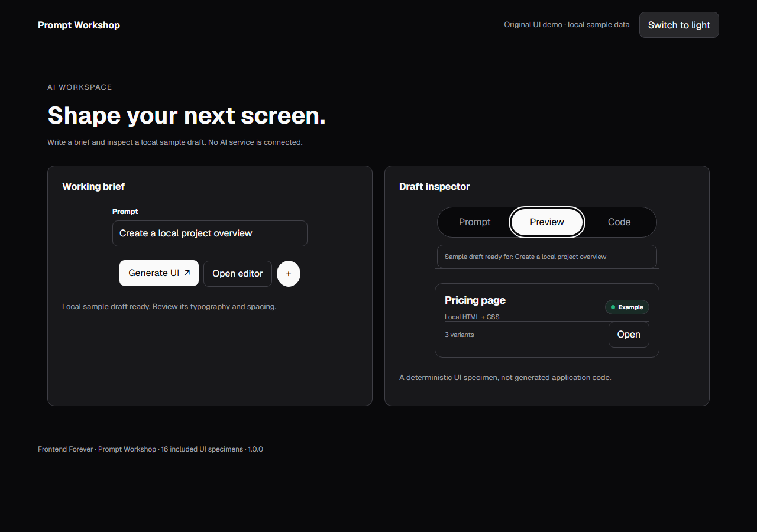Screen dimensions: 757x532
Task: Open the Code tab
Action: click(x=619, y=222)
